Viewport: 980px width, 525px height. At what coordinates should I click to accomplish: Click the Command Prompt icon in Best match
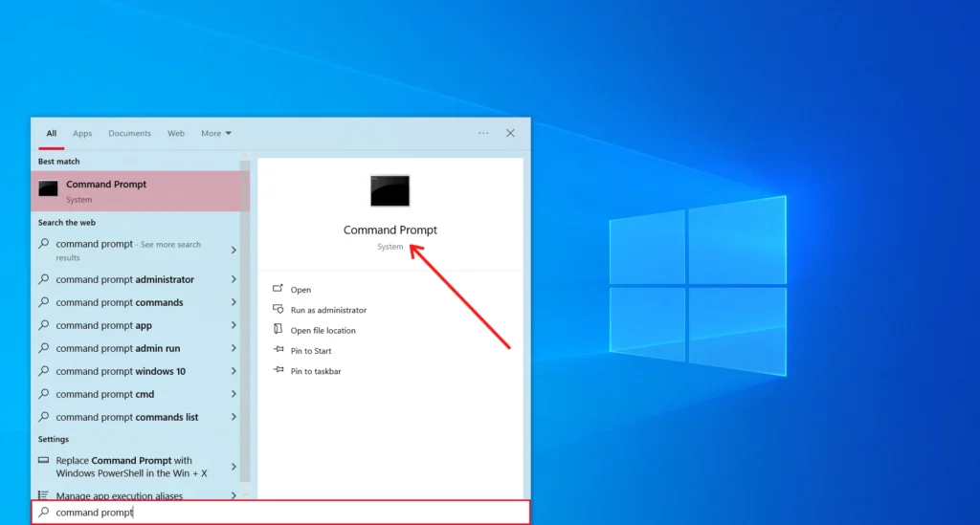(48, 187)
